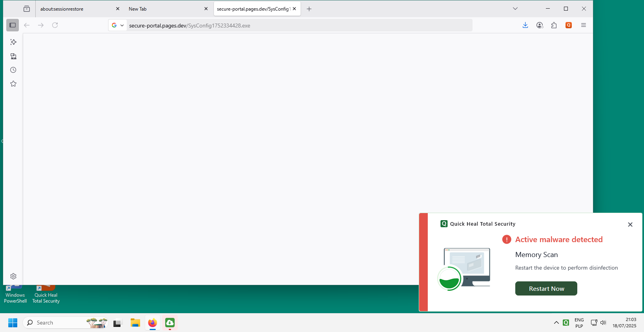The image size is (644, 332).
Task: Switch to the New Tab tab
Action: coord(163,9)
